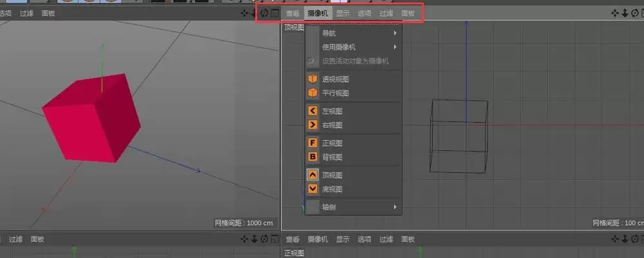Open the 导航 submenu entry

[353, 34]
